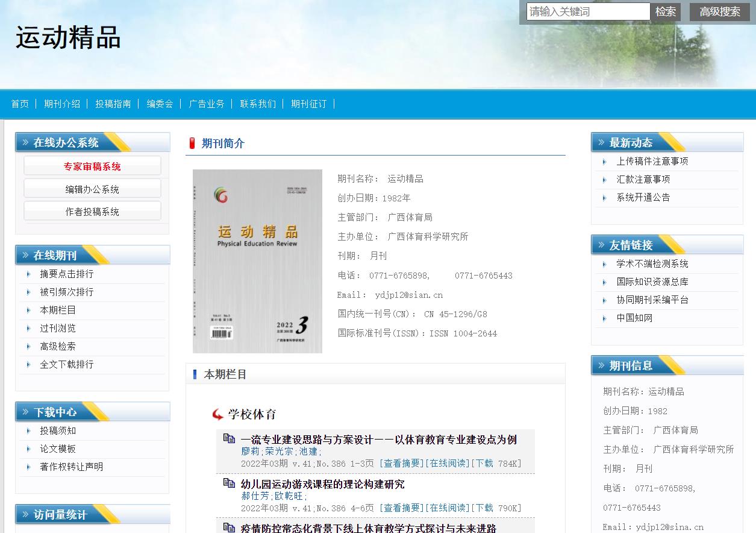Image resolution: width=756 pixels, height=533 pixels.
Task: Click the 期刊简介 section heading
Action: point(223,143)
